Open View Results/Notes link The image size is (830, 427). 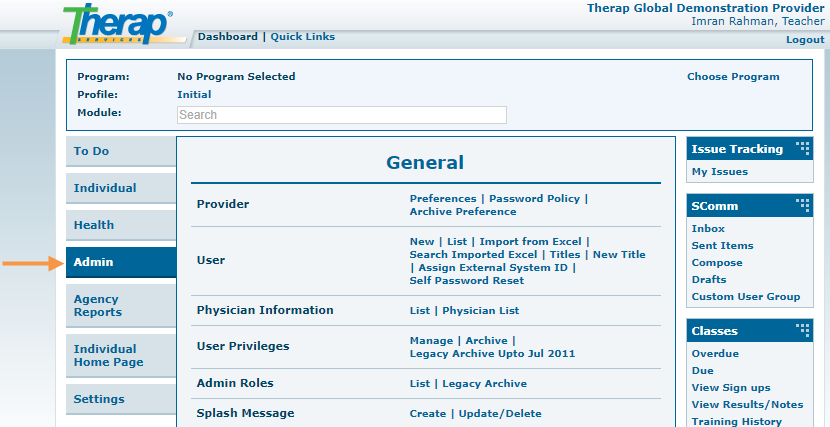coord(747,405)
